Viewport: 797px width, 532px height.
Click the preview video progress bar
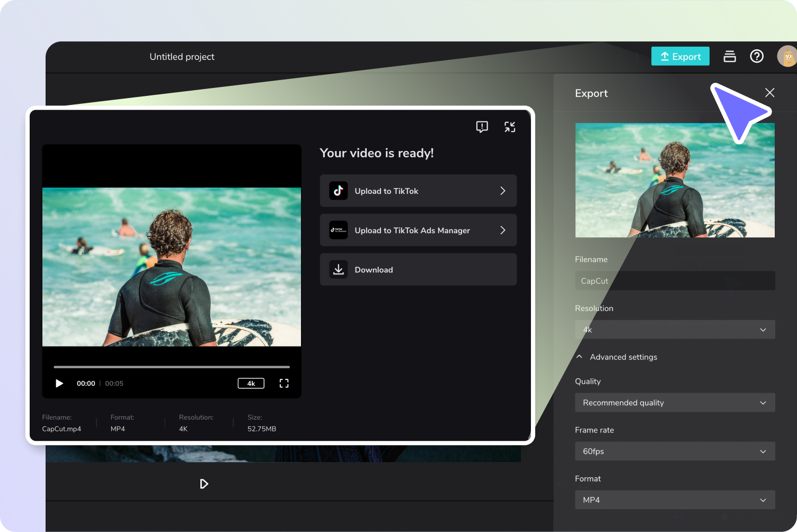(172, 367)
